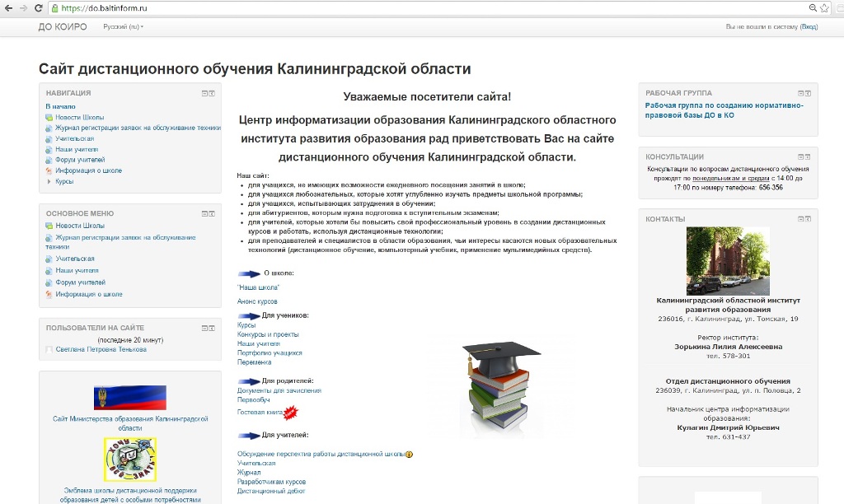The width and height of the screenshot is (844, 504).
Task: Hide the Консультации block
Action: click(800, 156)
